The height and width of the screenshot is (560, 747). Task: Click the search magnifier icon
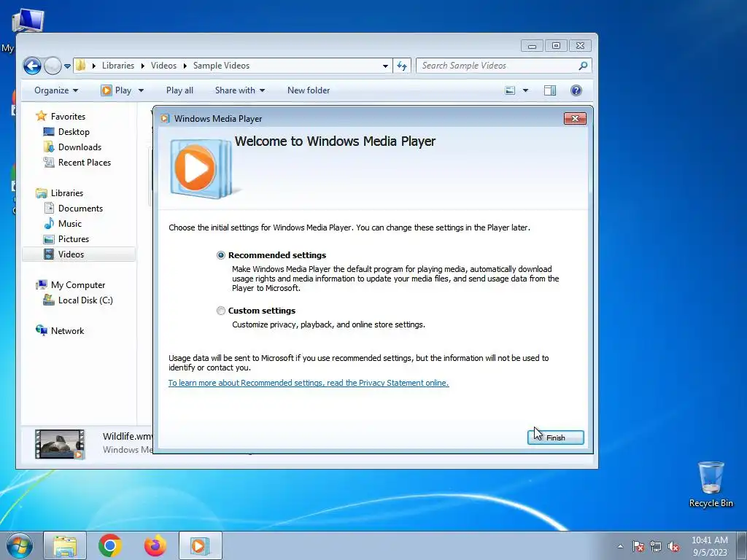click(583, 66)
